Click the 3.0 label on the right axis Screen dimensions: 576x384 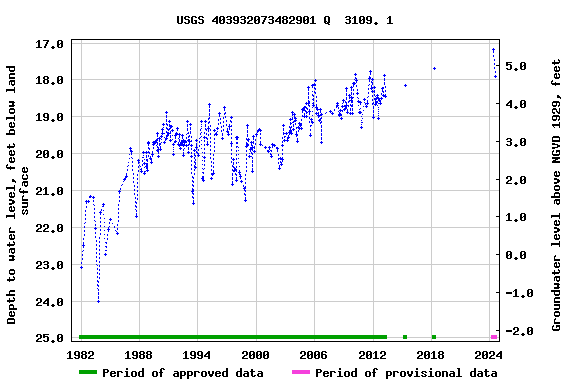pyautogui.click(x=516, y=142)
